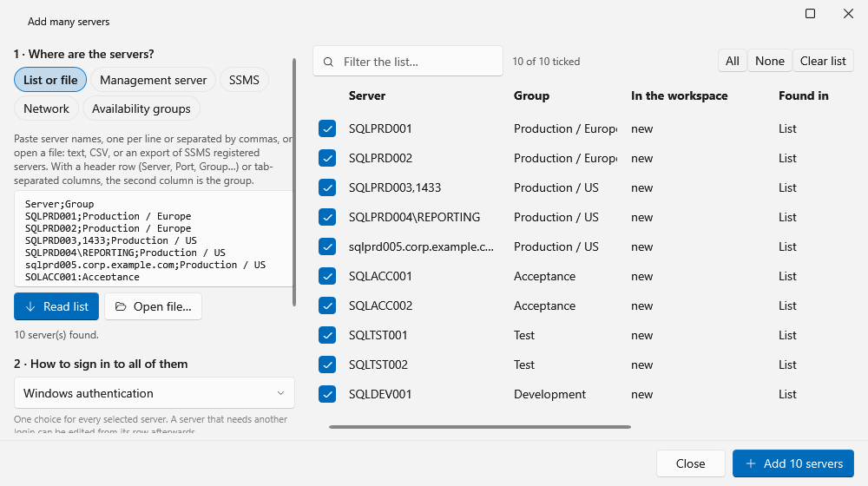Untick the SQLTST001 checkbox
Viewport: 868px width, 486px height.
(327, 336)
